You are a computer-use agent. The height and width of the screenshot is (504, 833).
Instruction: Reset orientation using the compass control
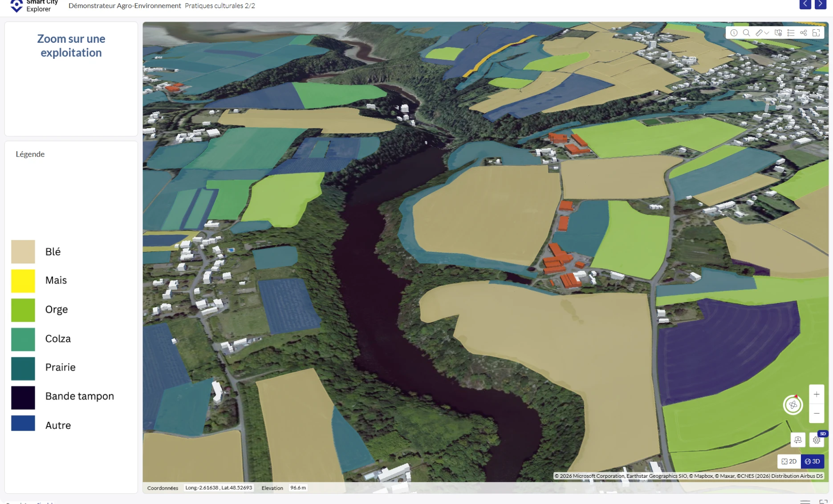tap(793, 405)
